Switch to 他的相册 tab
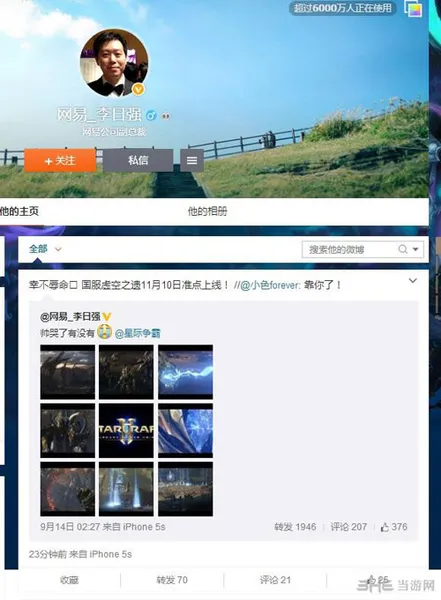The height and width of the screenshot is (600, 441). [x=207, y=211]
